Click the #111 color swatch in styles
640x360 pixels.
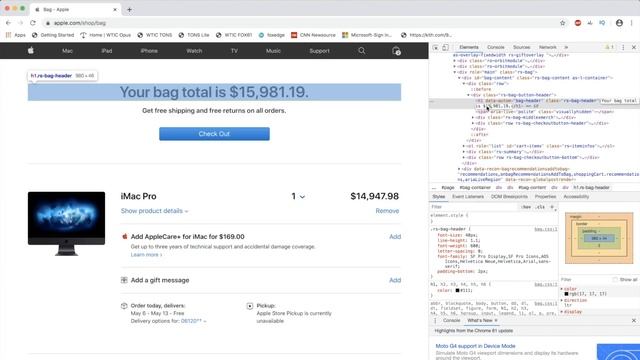(458, 291)
